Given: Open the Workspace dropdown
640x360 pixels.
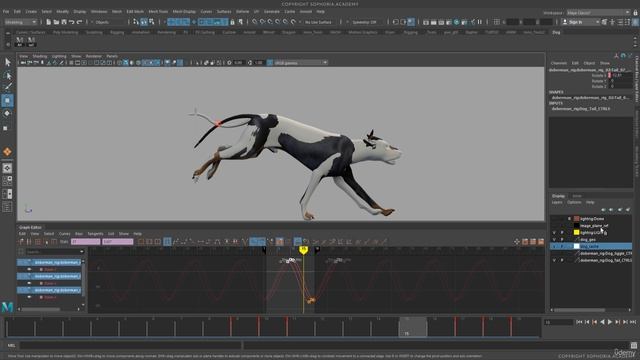Looking at the screenshot, I should (x=598, y=13).
